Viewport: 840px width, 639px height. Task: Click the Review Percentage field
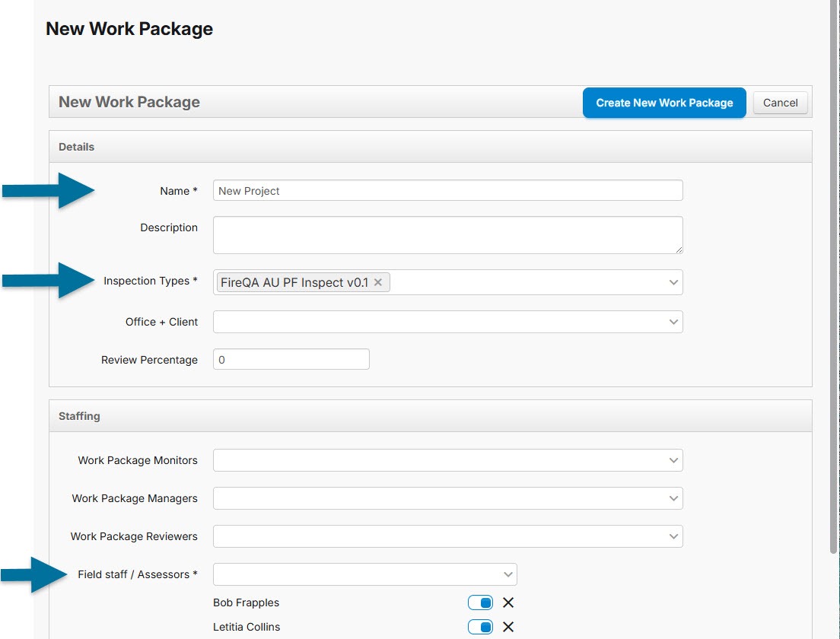(x=291, y=359)
